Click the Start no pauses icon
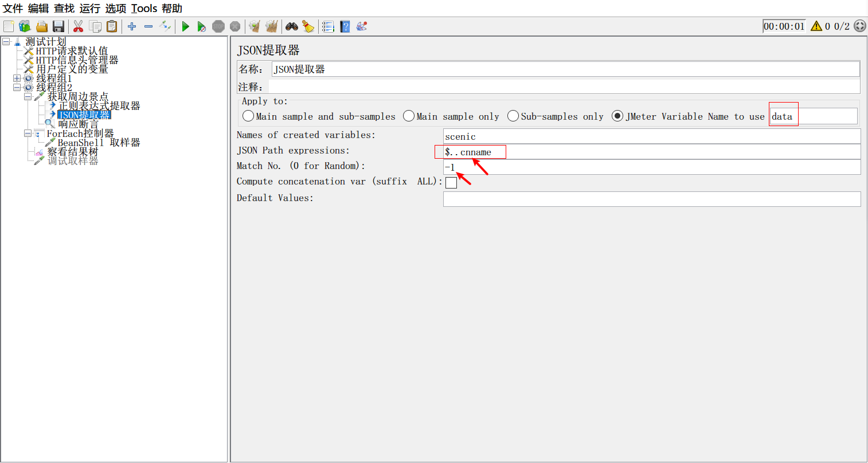 tap(201, 26)
